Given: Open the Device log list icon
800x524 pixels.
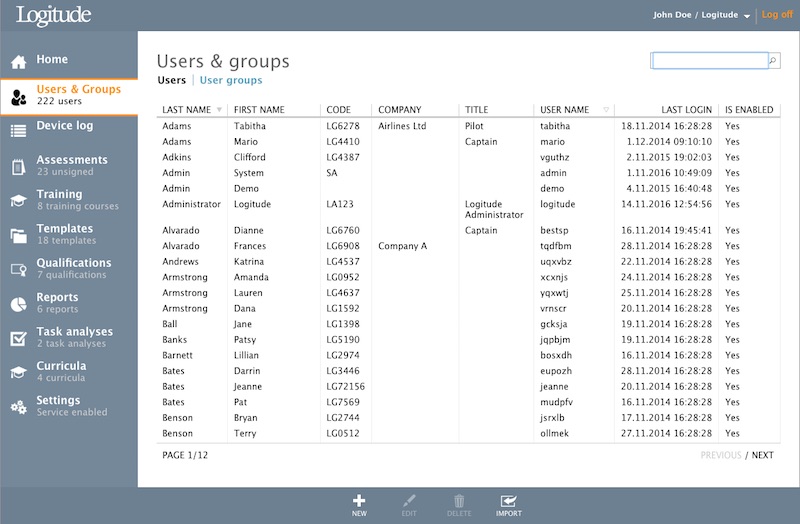Looking at the screenshot, I should [18, 131].
